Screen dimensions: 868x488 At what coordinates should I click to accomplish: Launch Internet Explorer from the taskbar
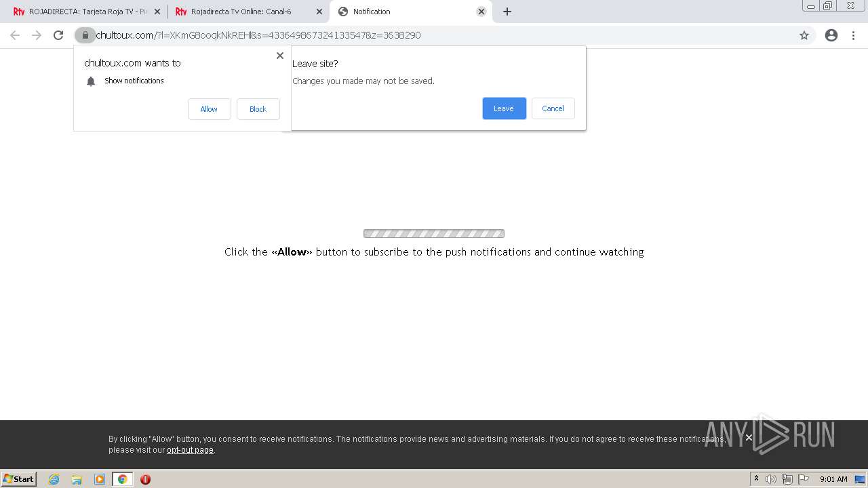point(54,479)
